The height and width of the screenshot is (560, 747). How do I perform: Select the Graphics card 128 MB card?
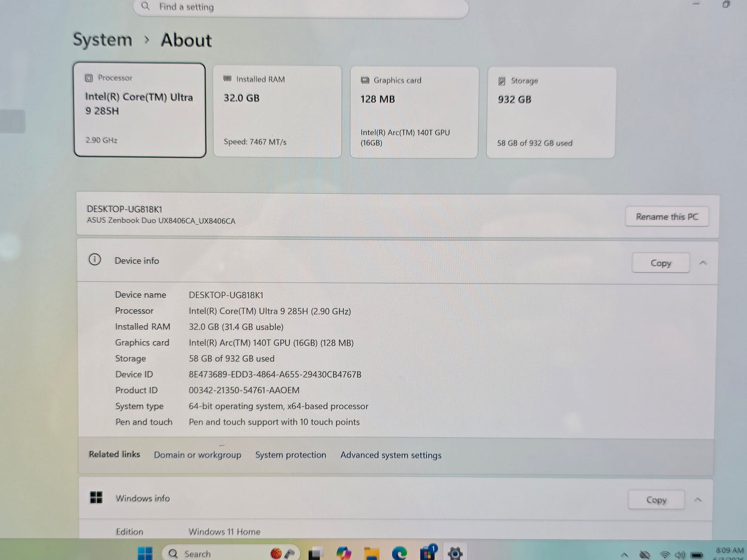click(x=414, y=113)
